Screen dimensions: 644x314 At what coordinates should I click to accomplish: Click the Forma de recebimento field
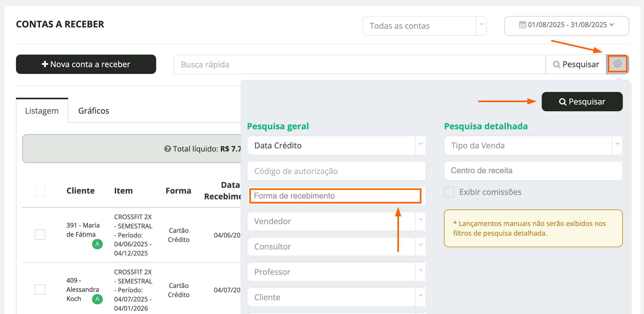(335, 196)
